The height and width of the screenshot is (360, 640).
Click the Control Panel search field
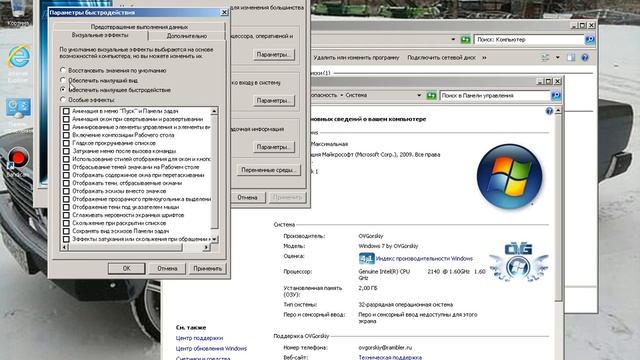pyautogui.click(x=495, y=96)
